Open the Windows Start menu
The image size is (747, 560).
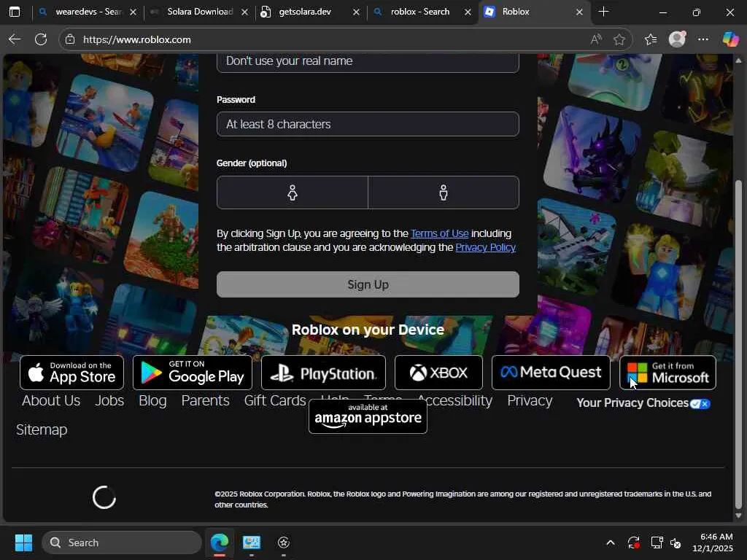[x=23, y=542]
